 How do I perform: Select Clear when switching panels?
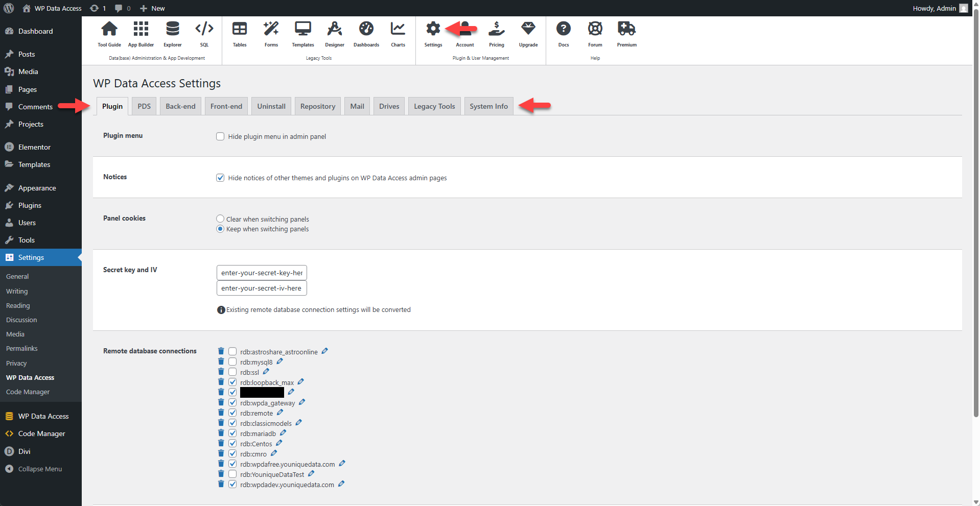pyautogui.click(x=220, y=219)
